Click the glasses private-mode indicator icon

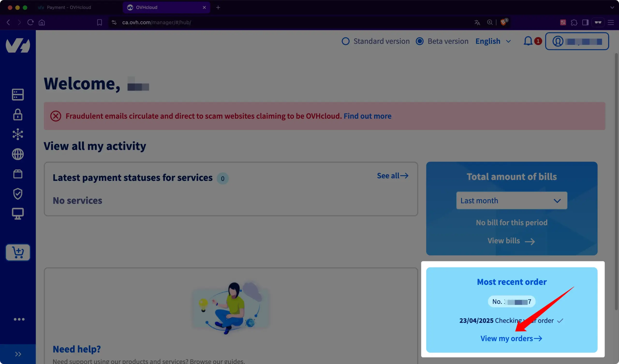(x=598, y=22)
